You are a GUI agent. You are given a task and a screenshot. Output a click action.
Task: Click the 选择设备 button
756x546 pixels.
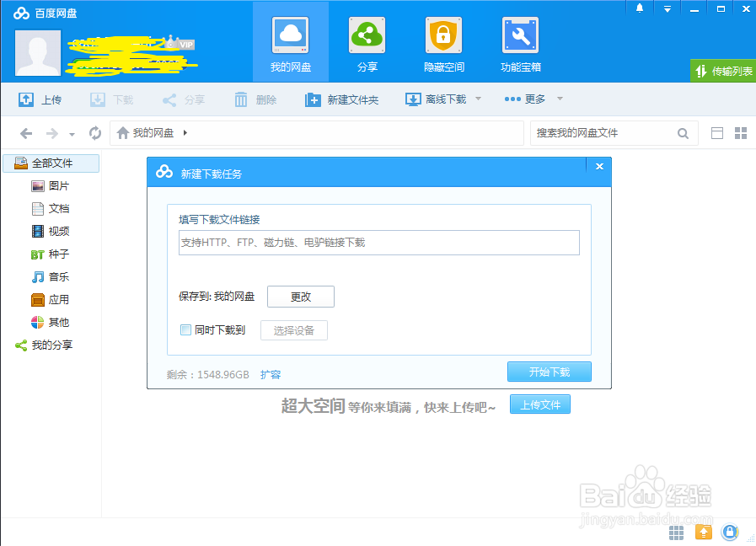point(294,330)
